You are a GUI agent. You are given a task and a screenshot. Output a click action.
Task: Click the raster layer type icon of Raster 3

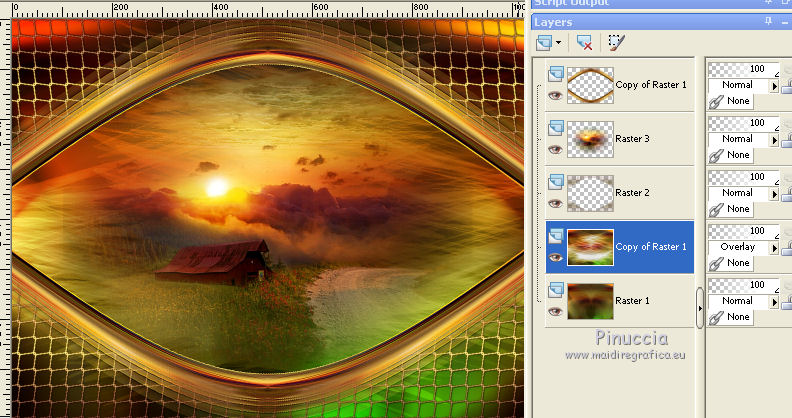[556, 128]
